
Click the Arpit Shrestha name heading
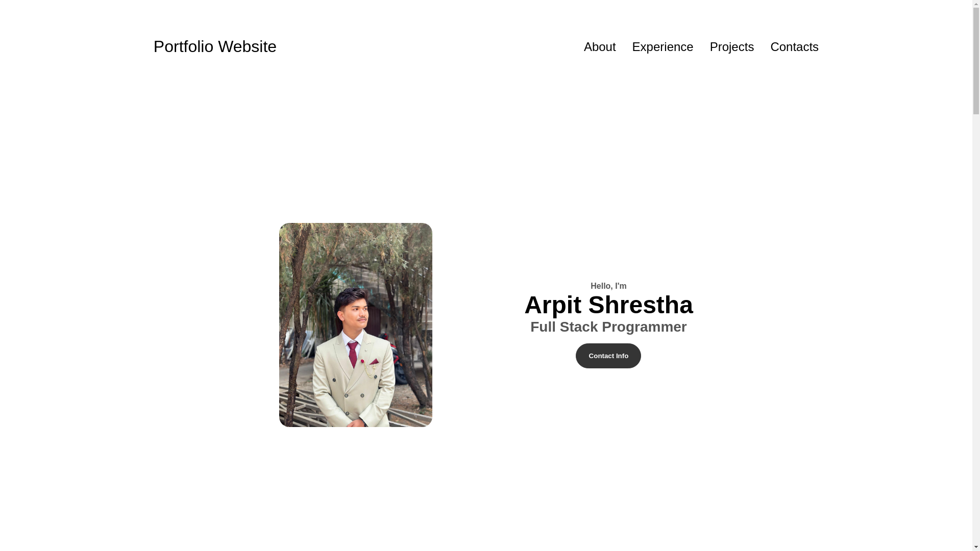[608, 305]
